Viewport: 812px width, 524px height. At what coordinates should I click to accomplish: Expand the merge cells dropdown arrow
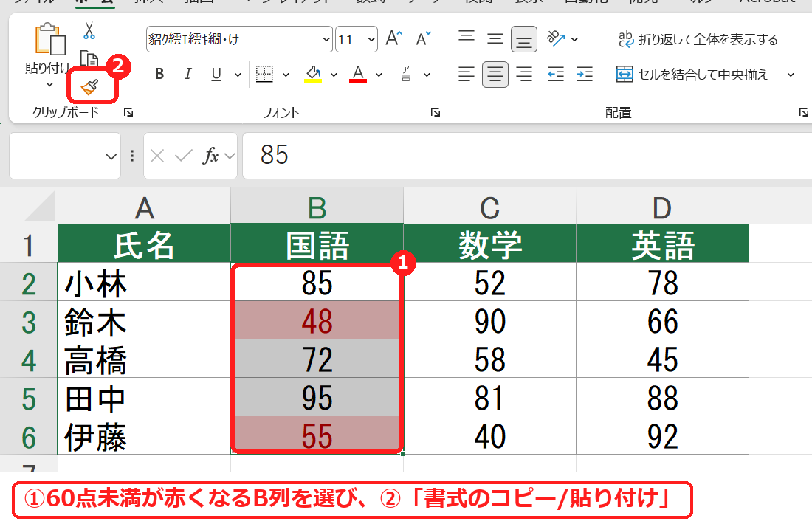(791, 75)
